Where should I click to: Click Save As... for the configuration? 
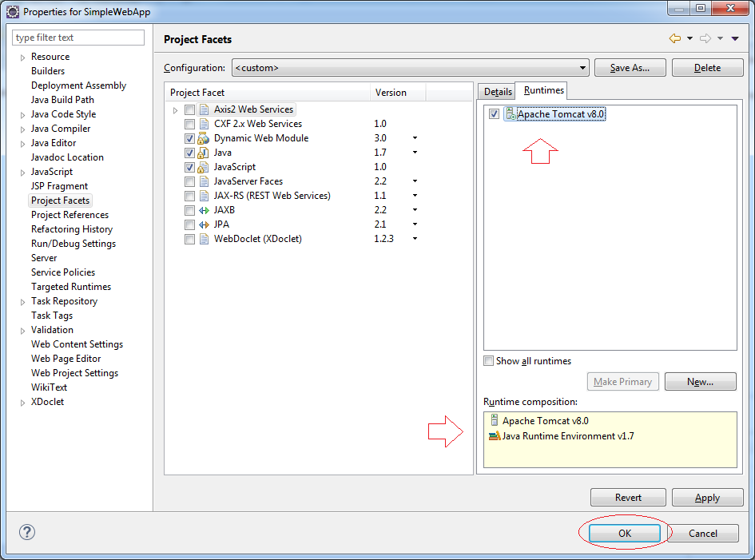pyautogui.click(x=630, y=68)
